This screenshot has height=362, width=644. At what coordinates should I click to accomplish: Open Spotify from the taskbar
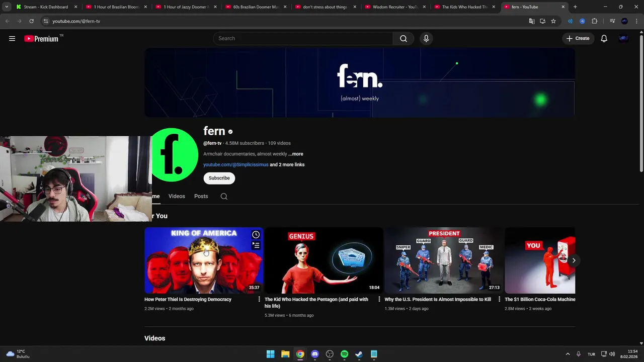[x=344, y=354]
